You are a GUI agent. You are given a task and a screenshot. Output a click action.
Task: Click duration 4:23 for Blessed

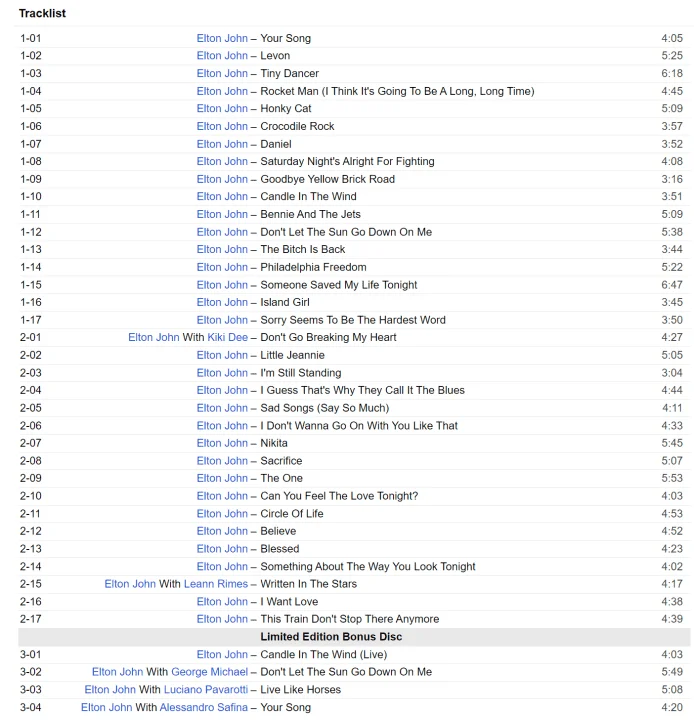tap(672, 549)
